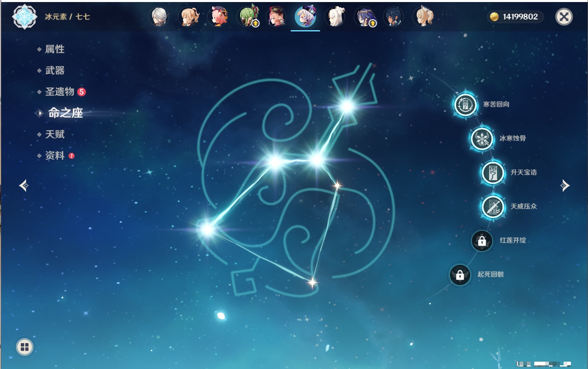This screenshot has height=369, width=588.
Task: Open the 冰寒蚀骨 constellation node icon
Action: tap(482, 139)
